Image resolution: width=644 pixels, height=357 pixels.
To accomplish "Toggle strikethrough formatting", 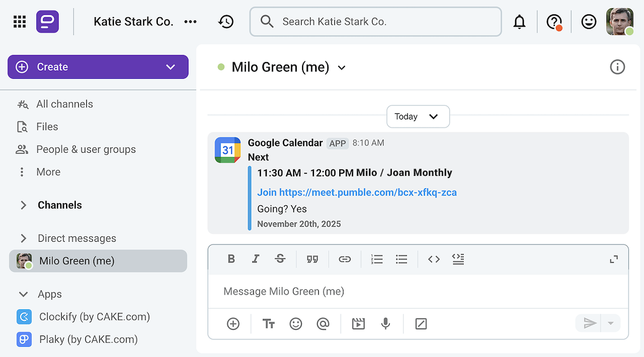I will pos(280,259).
